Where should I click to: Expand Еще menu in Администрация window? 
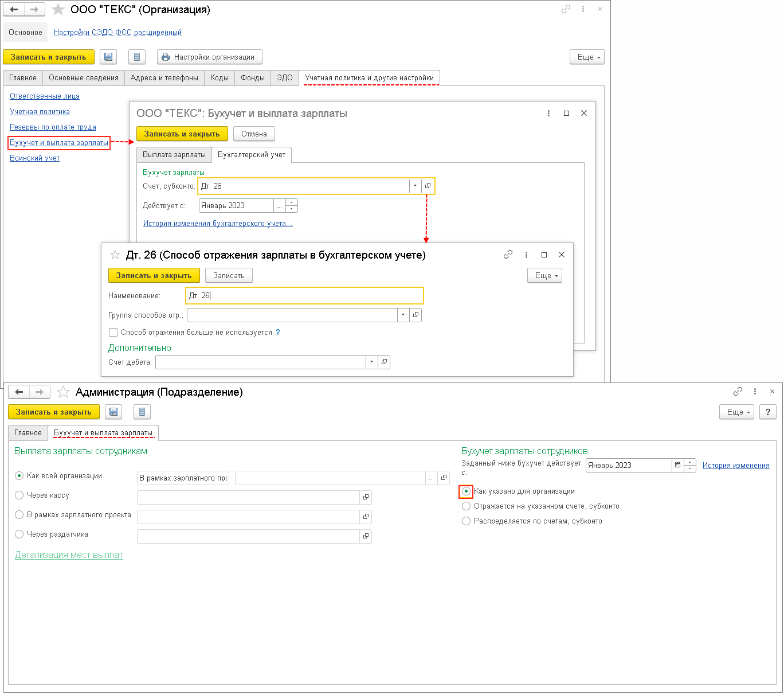point(736,412)
